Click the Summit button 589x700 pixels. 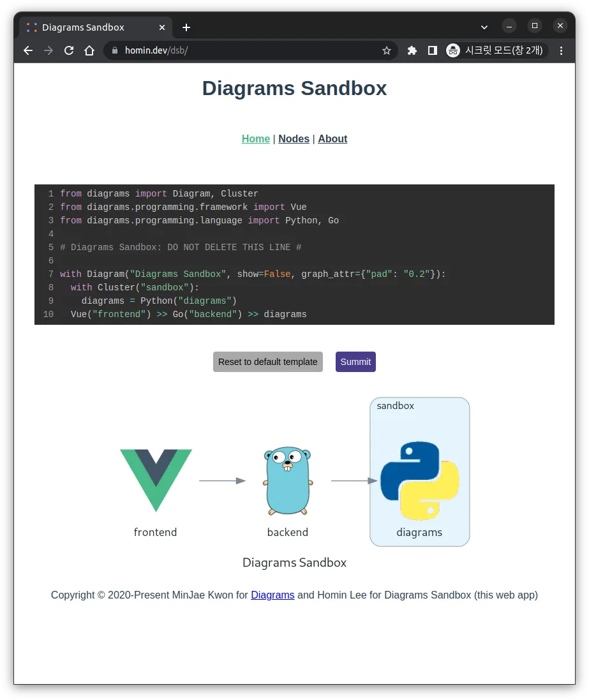point(355,362)
